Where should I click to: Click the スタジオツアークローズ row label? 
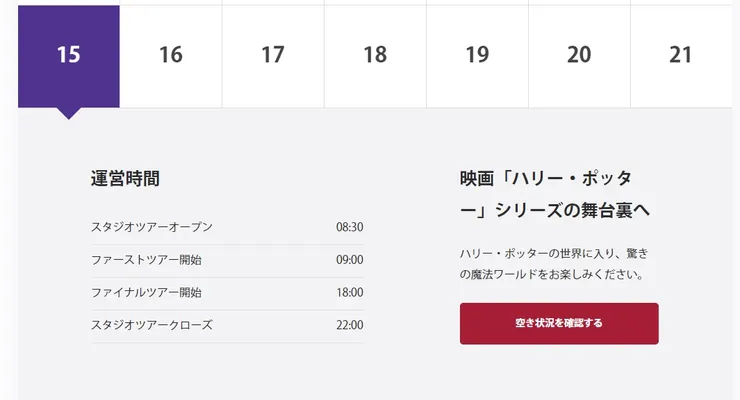(152, 325)
